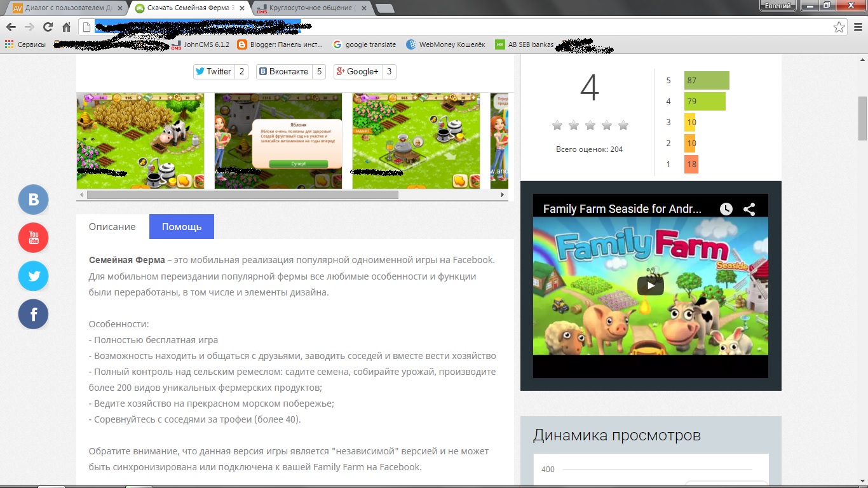
Task: Open the Евгений profile menu
Action: [778, 6]
